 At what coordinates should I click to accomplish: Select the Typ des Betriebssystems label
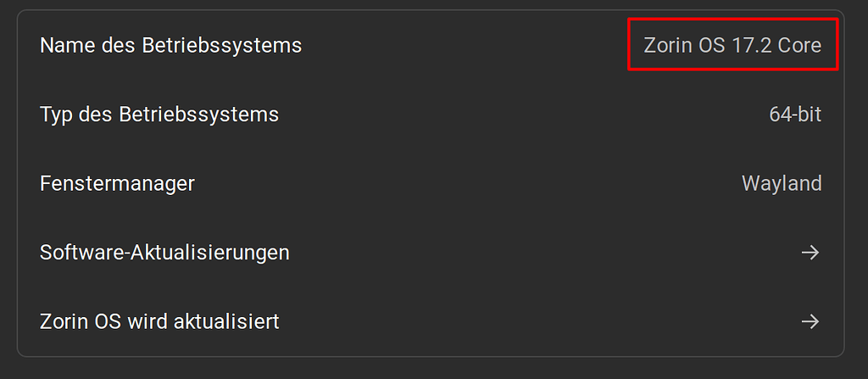(x=159, y=114)
